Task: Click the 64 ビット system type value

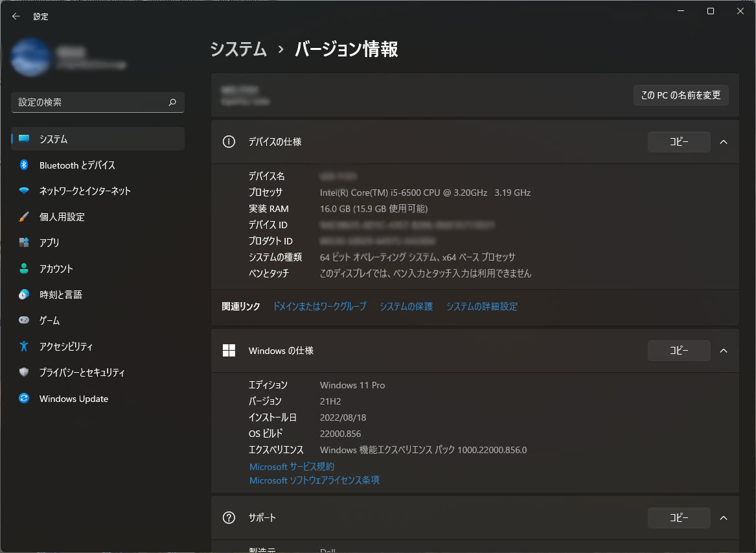Action: click(x=418, y=257)
